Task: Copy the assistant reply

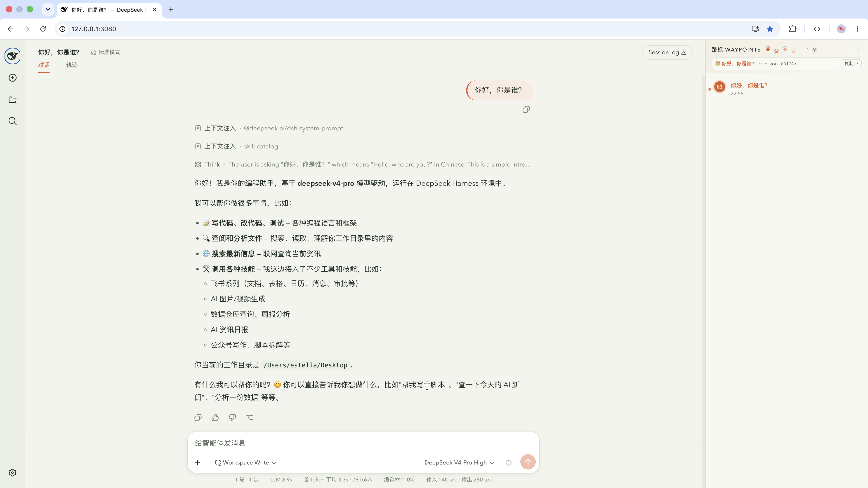Action: (198, 418)
